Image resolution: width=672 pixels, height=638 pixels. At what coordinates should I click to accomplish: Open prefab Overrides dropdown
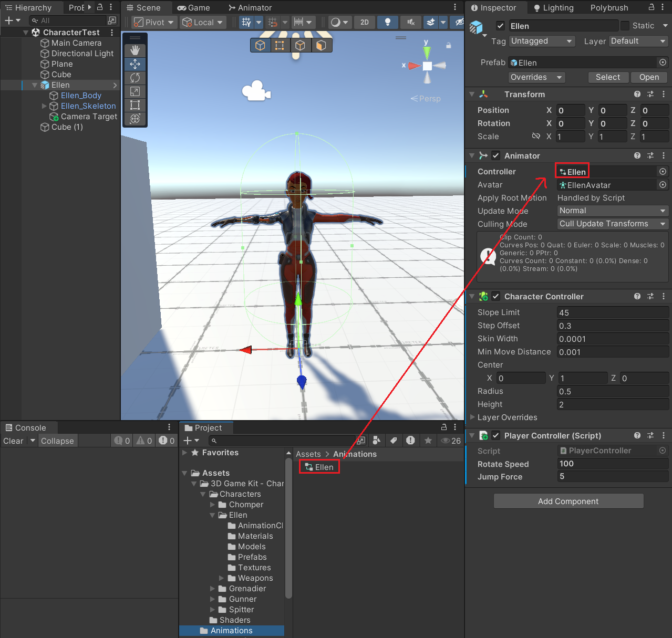pyautogui.click(x=537, y=77)
